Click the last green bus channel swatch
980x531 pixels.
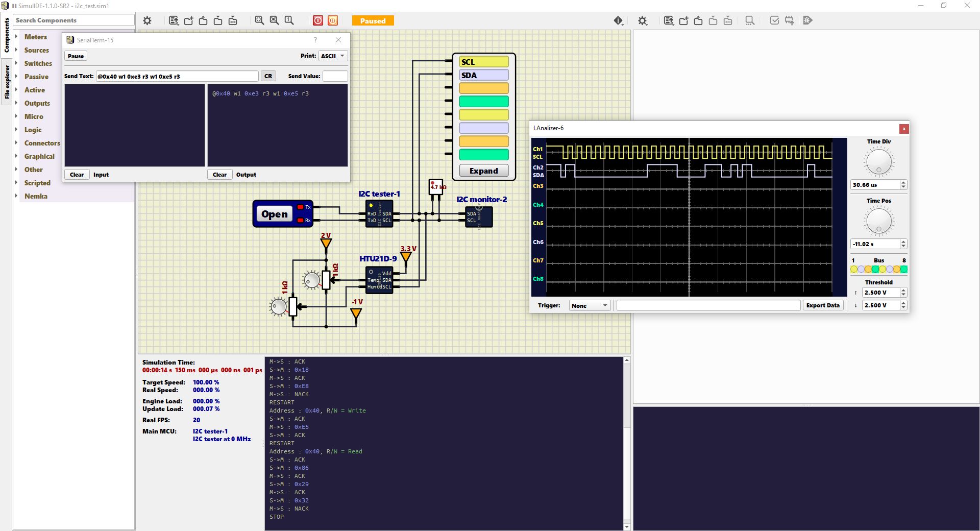(904, 269)
